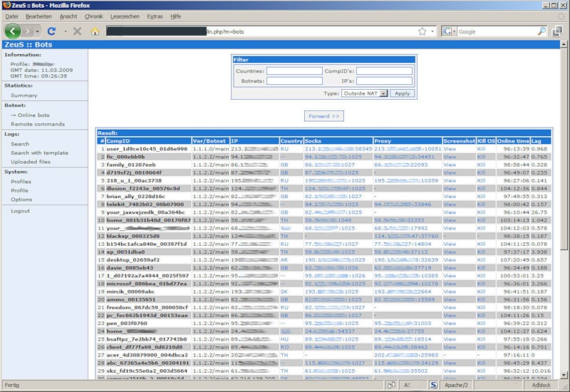View screenshot for ammo_00135651

(450, 299)
